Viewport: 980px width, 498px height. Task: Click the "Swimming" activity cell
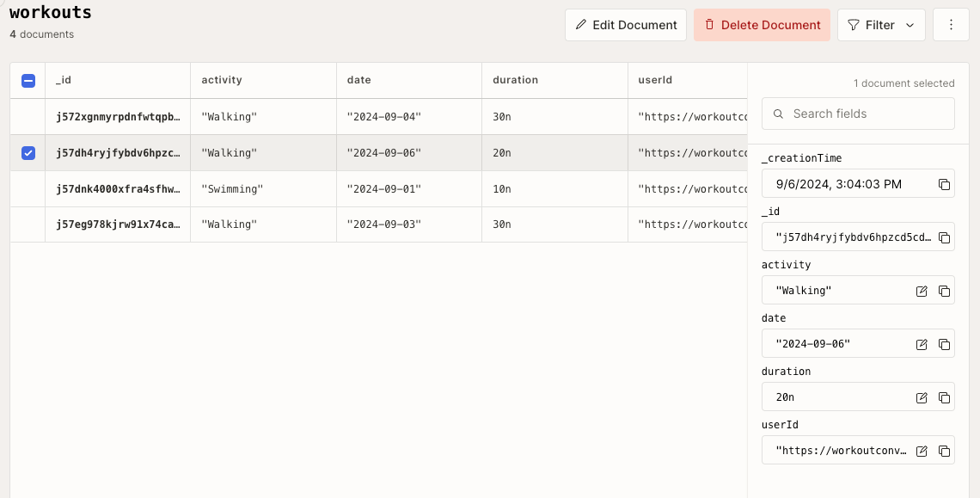(263, 189)
